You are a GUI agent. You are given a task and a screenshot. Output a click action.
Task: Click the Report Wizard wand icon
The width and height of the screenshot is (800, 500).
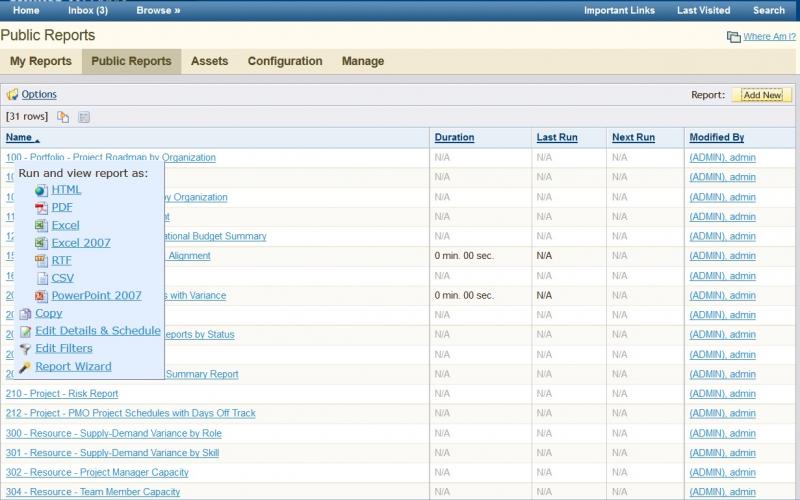click(x=25, y=367)
